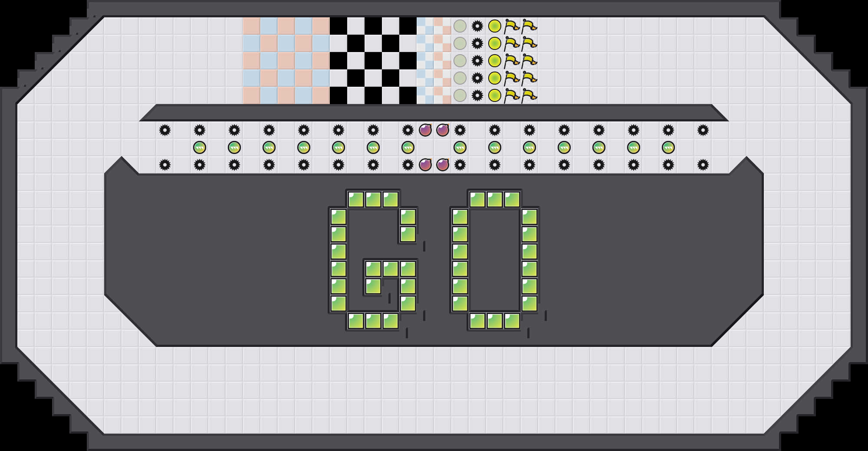Click the topmost bright yellow ball
The height and width of the screenshot is (451, 868).
(x=494, y=26)
